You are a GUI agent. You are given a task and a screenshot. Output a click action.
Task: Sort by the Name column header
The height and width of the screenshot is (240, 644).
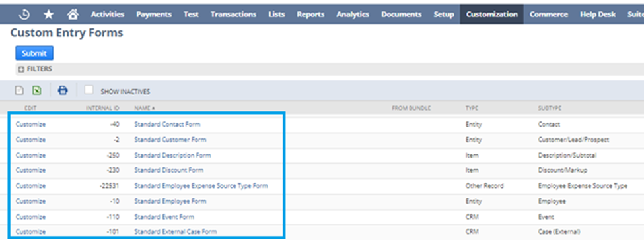point(145,108)
